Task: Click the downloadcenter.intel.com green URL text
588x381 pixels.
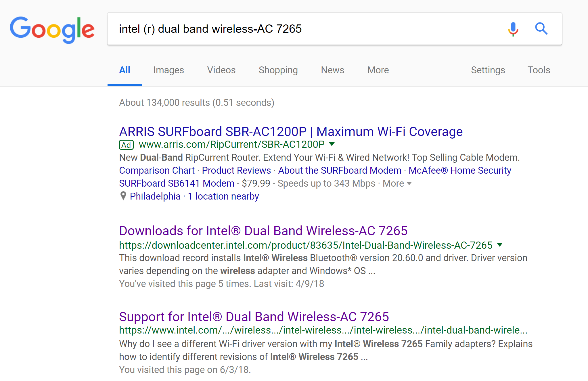Action: 306,245
